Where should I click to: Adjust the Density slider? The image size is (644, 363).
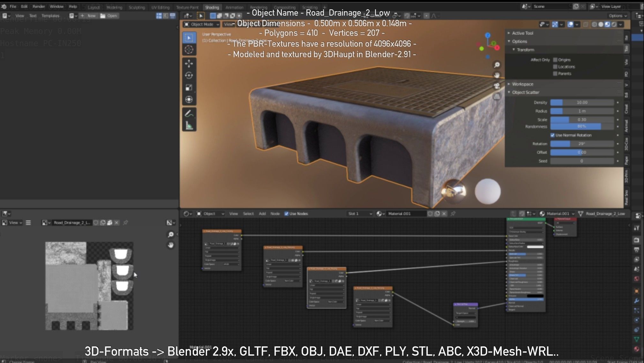582,103
